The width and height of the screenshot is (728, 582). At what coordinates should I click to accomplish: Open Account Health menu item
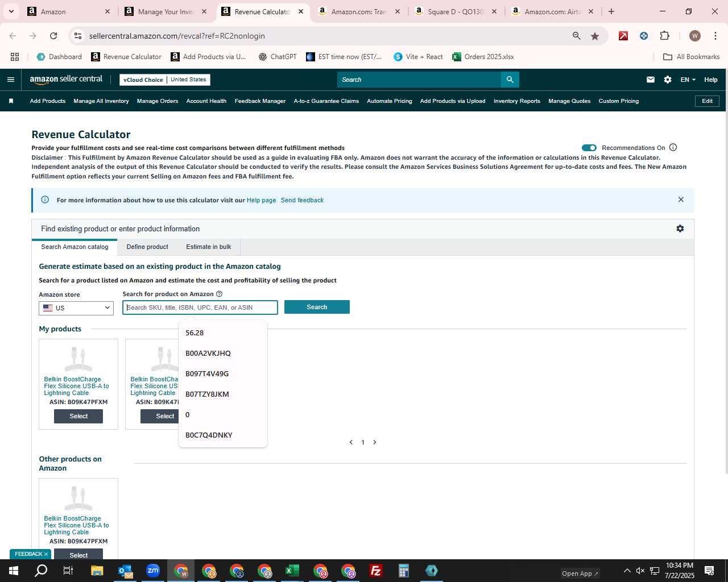pos(206,101)
